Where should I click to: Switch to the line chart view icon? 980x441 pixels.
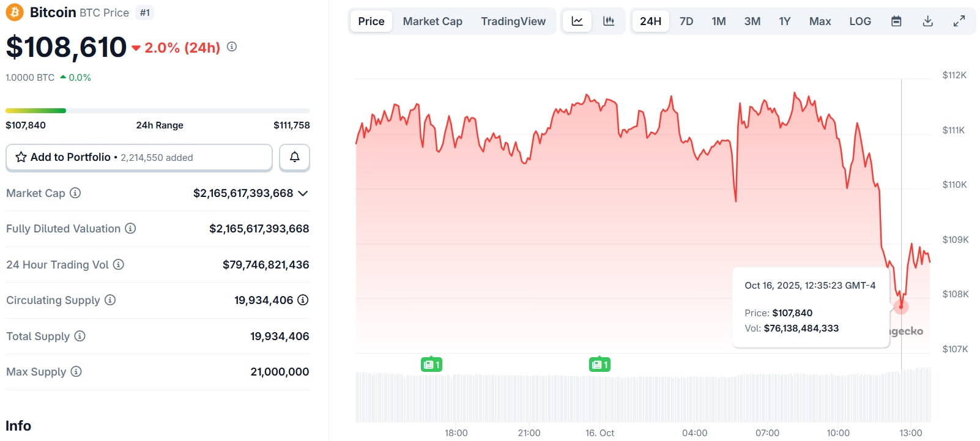577,21
